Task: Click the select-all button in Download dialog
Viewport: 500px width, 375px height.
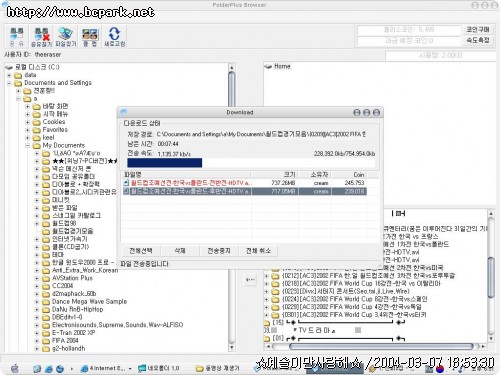Action: [x=141, y=251]
